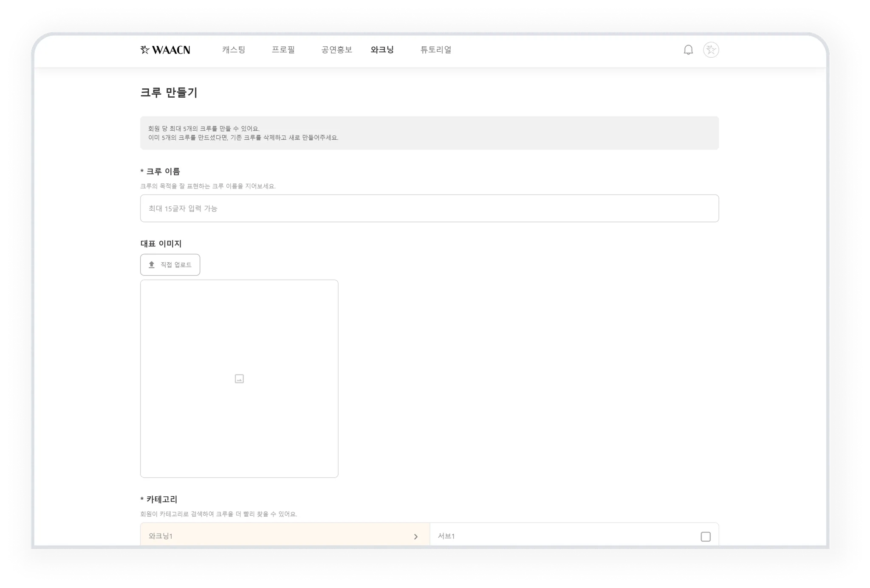Click the upload arrow icon
Screen dimensions: 870x588
coord(152,265)
